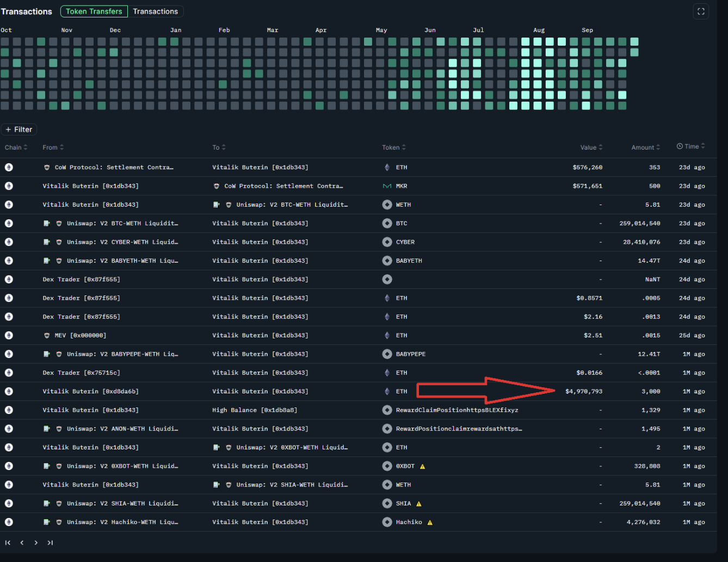728x562 pixels.
Task: Open the MEV [0x000000] address
Action: pyautogui.click(x=81, y=336)
